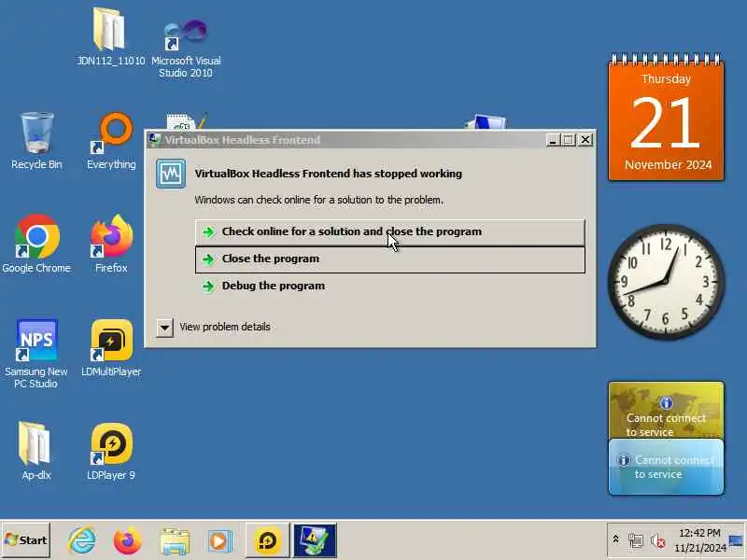This screenshot has width=747, height=560.
Task: Select the LDPlayer 9 desktop shortcut
Action: (x=111, y=444)
